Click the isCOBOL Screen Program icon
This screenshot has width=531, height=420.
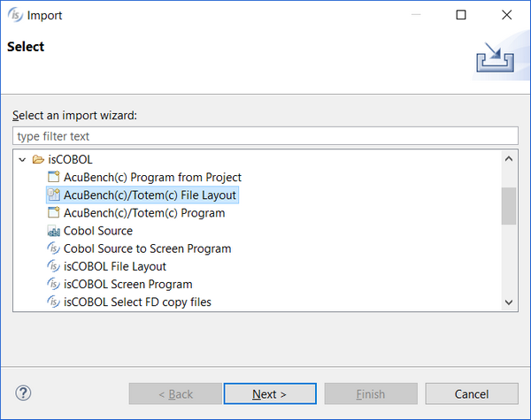click(53, 284)
